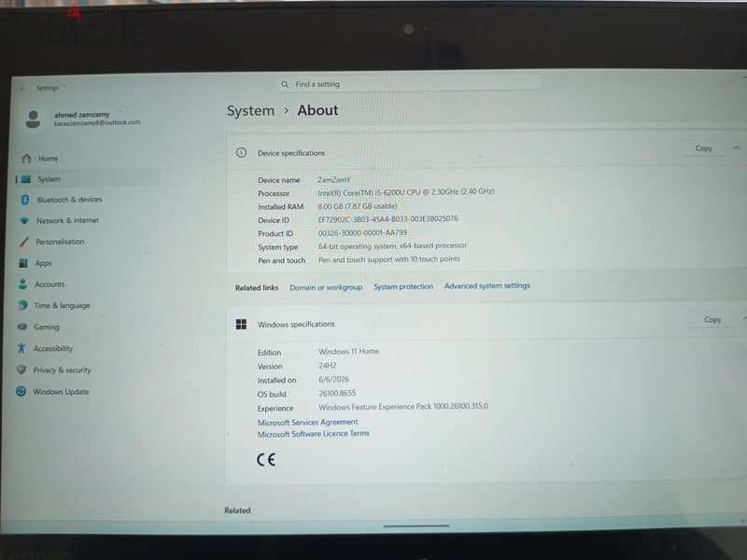Go back with the Settings back arrow

click(x=22, y=89)
